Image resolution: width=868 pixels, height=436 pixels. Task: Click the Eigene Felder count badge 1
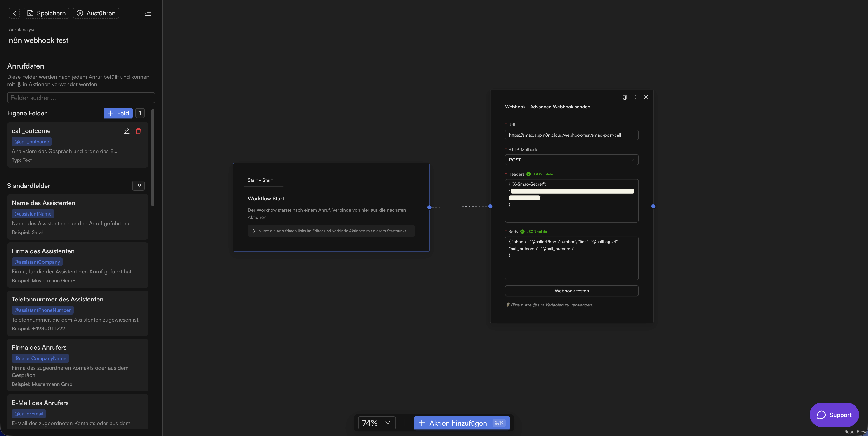tap(140, 113)
